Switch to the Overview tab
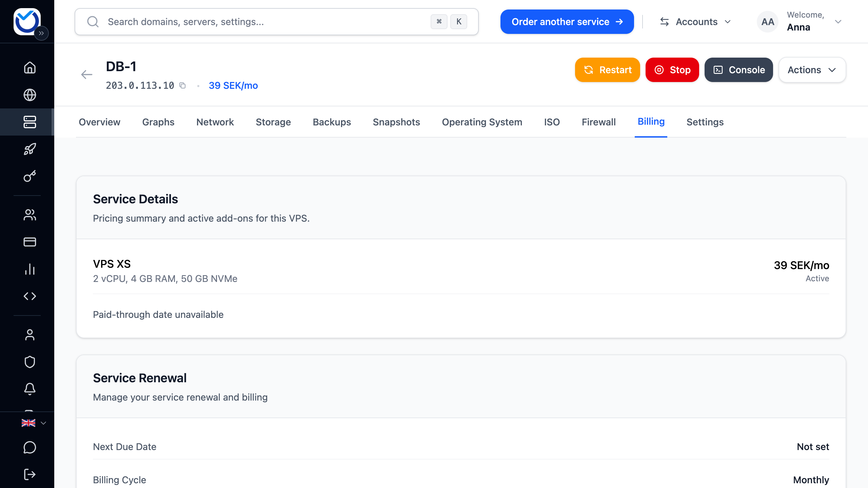This screenshot has width=868, height=488. (x=99, y=122)
